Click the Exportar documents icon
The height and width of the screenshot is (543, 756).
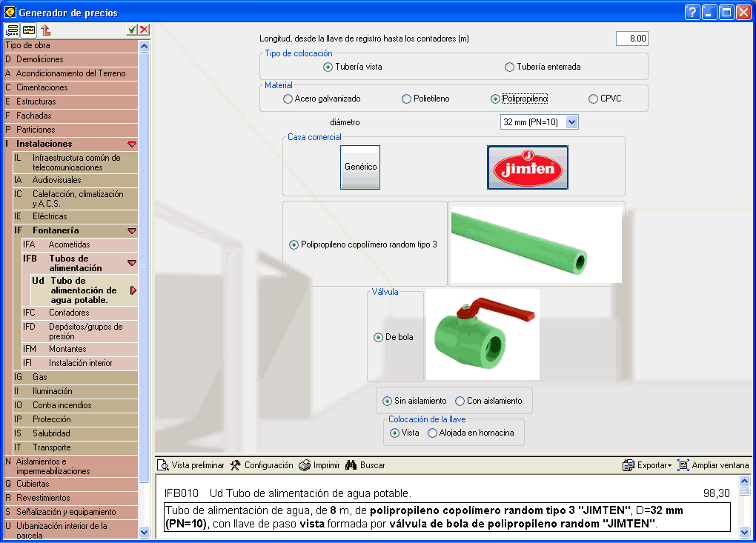point(629,465)
